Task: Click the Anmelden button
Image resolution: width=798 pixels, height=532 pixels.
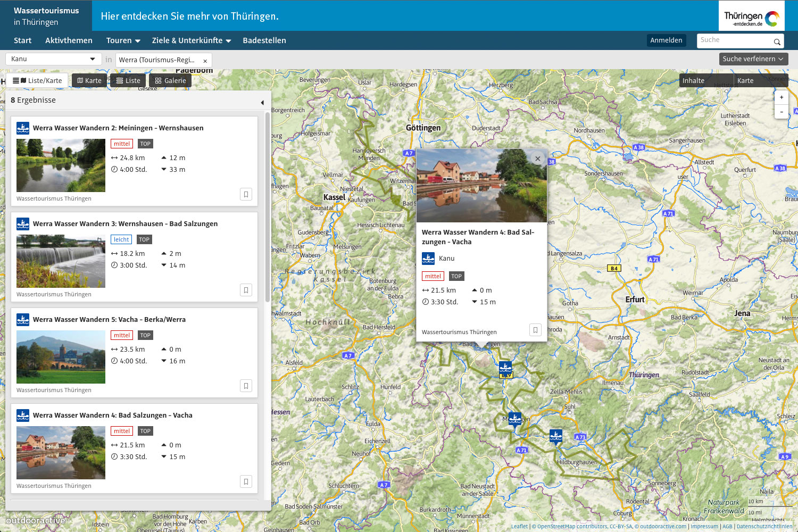Action: 666,40
